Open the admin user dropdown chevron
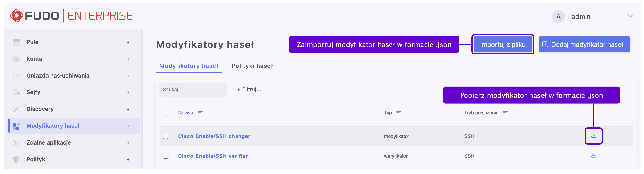Screen dimensions: 644x174 630,16
